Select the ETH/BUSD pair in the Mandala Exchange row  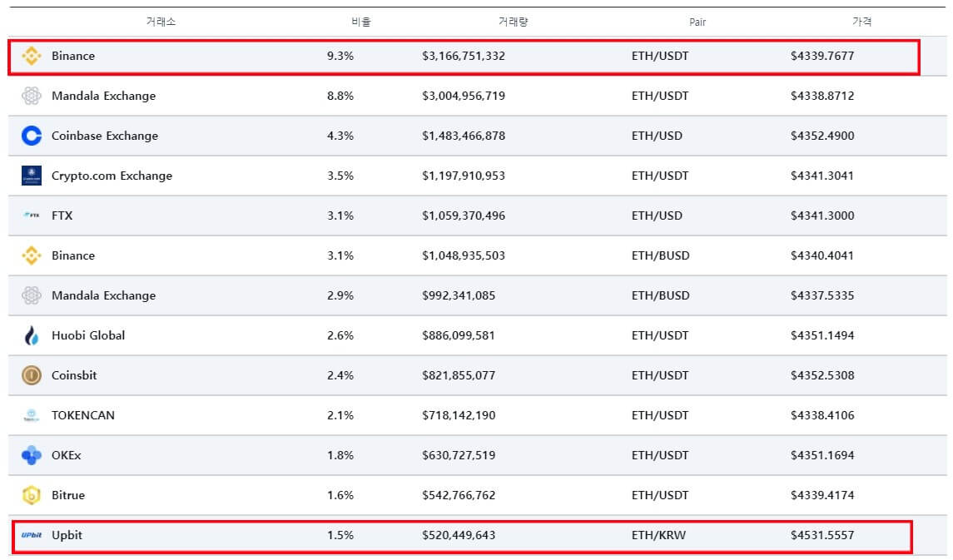661,295
